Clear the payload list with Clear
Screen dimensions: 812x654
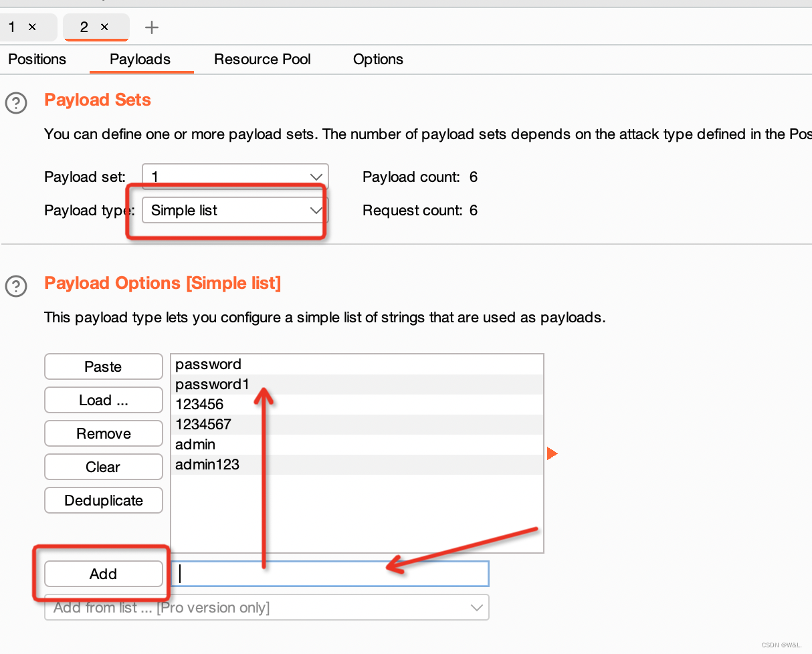click(104, 467)
